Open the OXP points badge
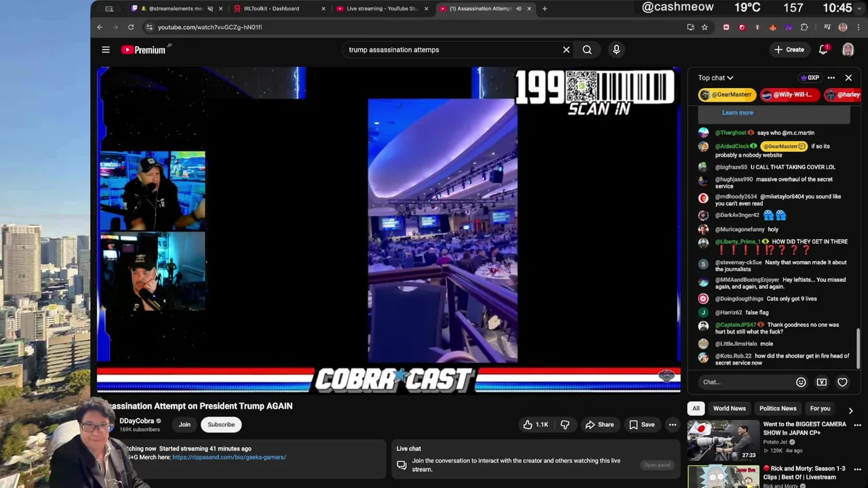The height and width of the screenshot is (488, 868). click(x=810, y=78)
